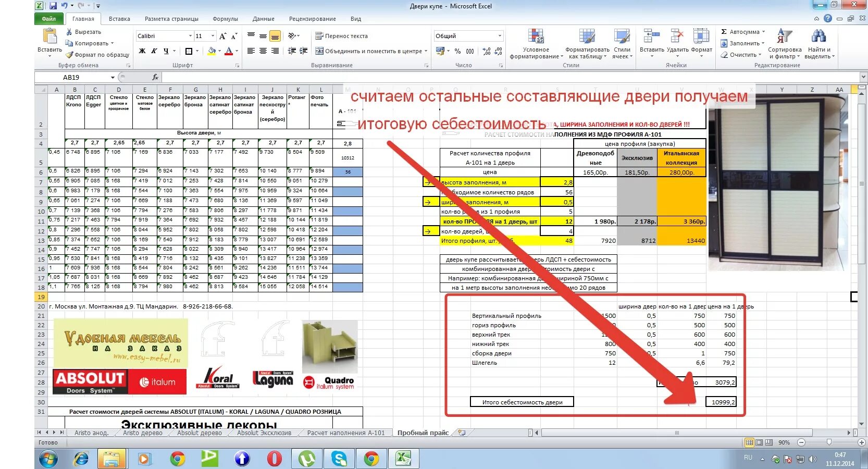
Task: Open Skype from the taskbar
Action: tap(339, 459)
